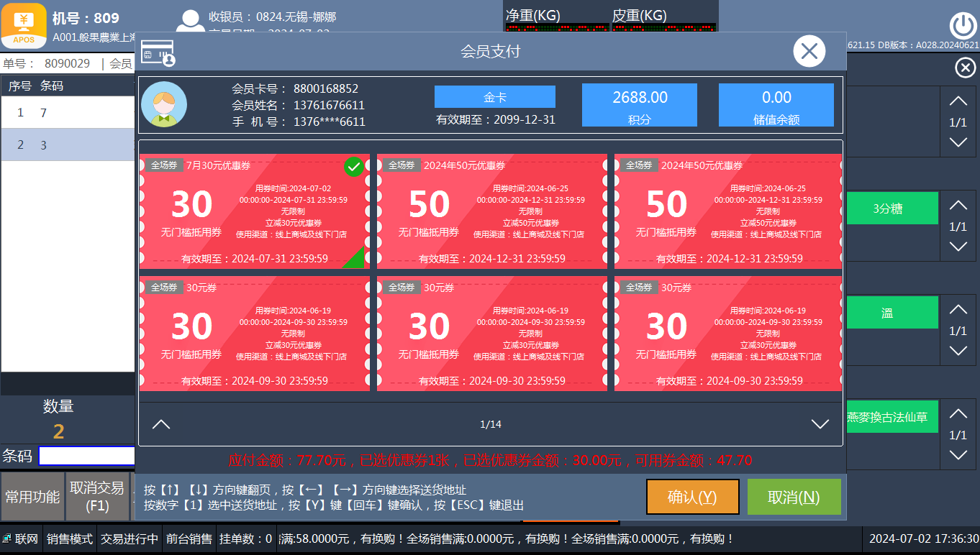Click the member name 13761676611
The image size is (980, 555).
click(329, 106)
